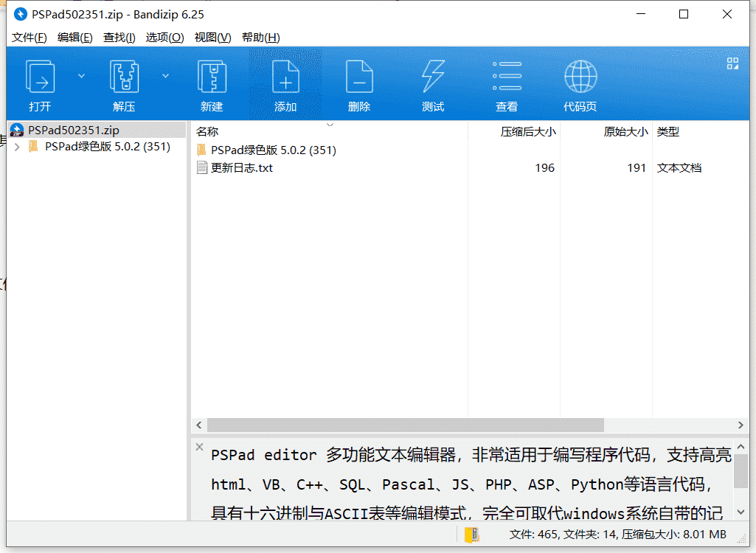Click the archive icon in the status bar

472,535
